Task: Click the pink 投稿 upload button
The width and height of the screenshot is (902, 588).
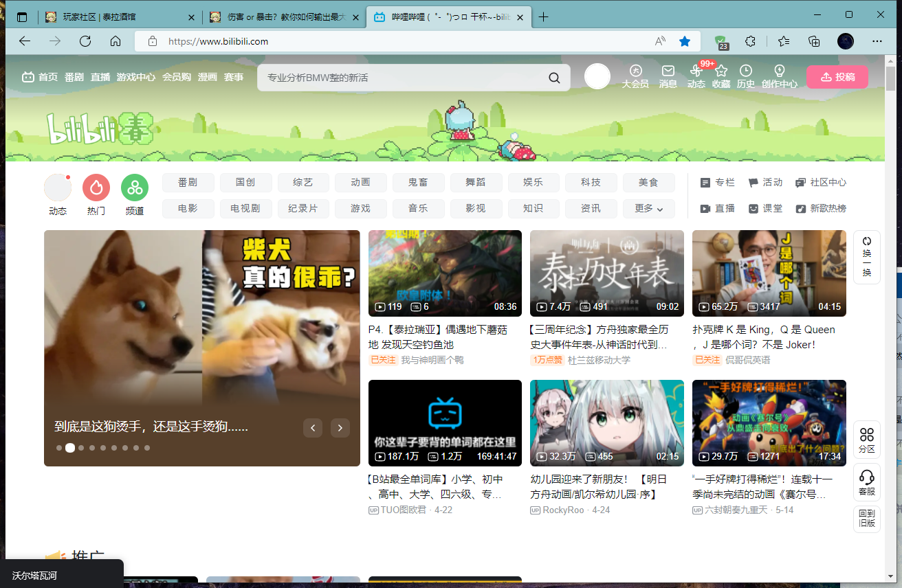Action: (837, 77)
